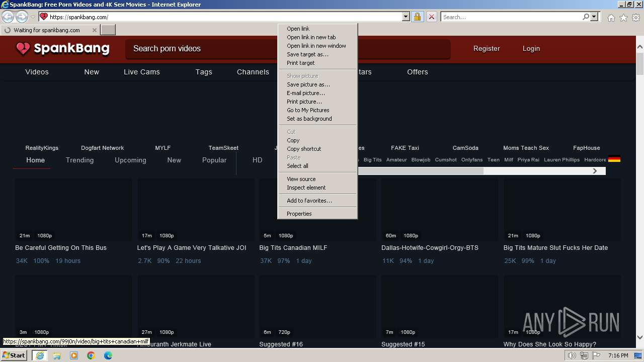Screen dimensions: 644x362
Task: Click the page scrollbar up arrow
Action: tap(640, 47)
